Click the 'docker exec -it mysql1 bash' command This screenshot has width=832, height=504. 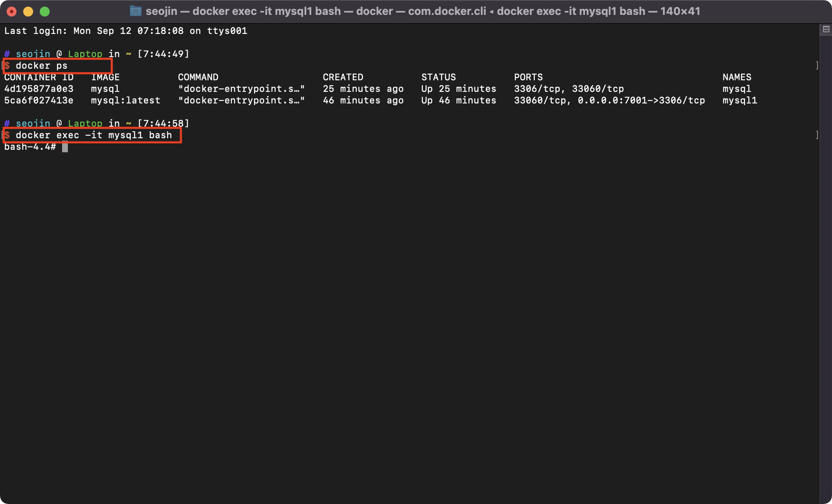94,135
